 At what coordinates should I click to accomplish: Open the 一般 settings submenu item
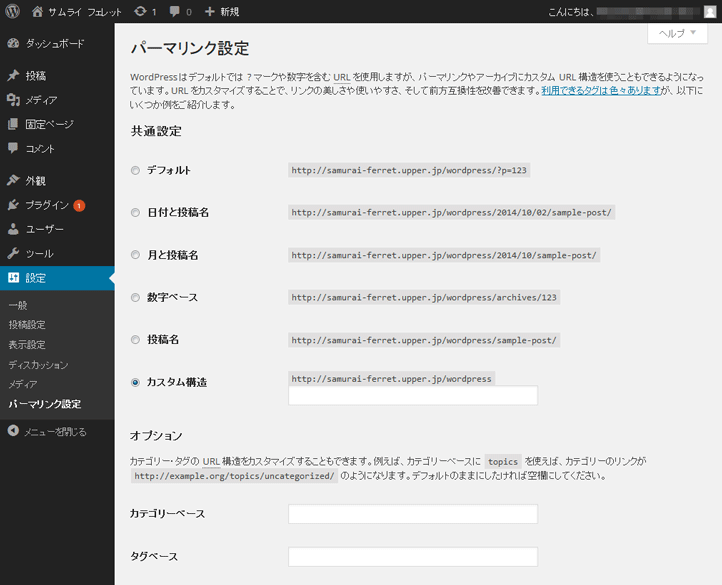click(18, 305)
